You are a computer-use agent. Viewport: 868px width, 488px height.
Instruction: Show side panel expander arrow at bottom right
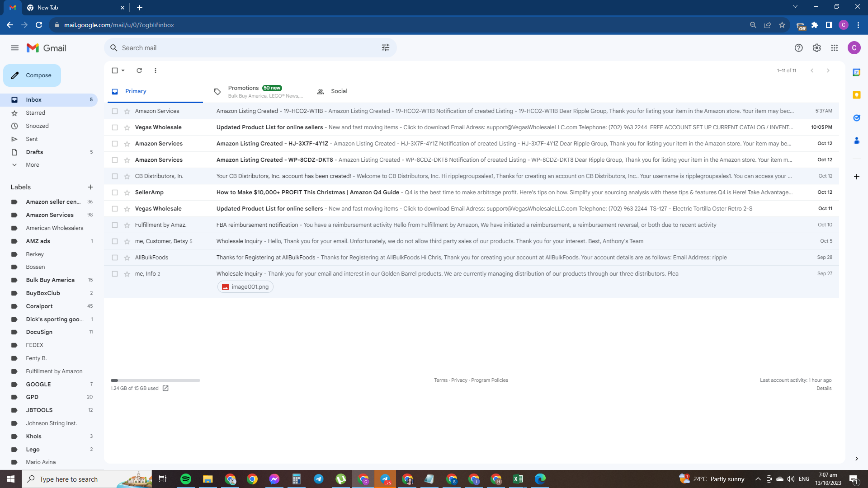pyautogui.click(x=856, y=459)
